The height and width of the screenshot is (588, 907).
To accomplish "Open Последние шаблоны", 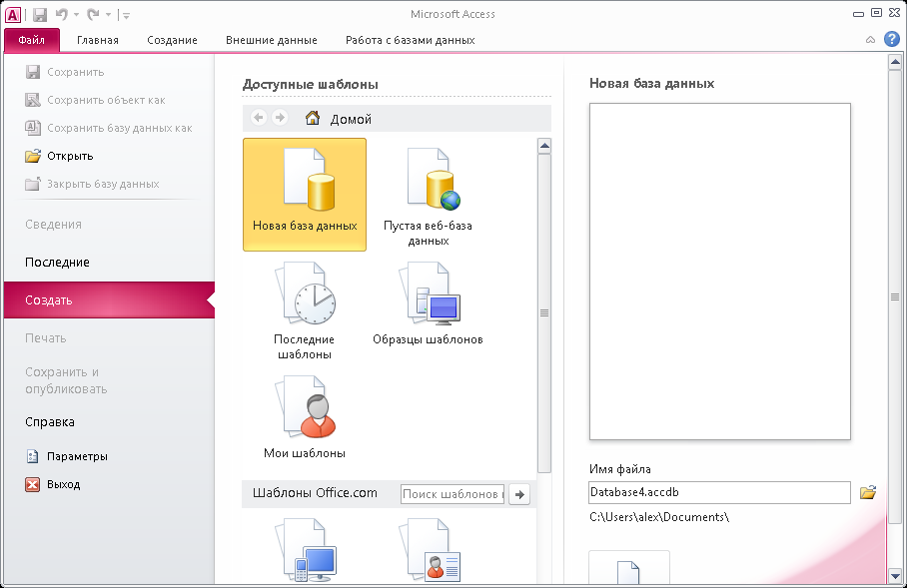I will [305, 309].
